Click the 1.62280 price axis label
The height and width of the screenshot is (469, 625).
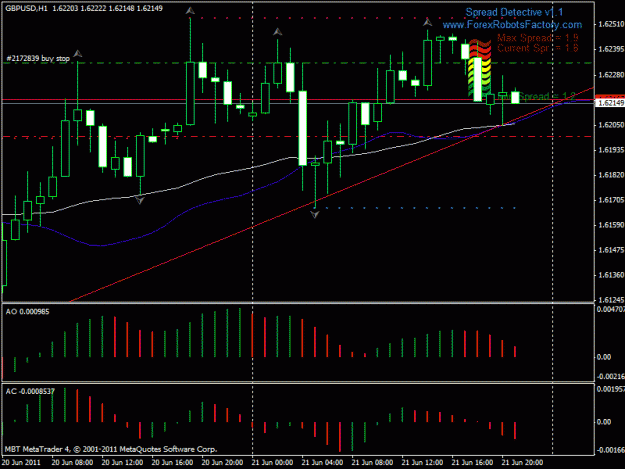point(611,75)
